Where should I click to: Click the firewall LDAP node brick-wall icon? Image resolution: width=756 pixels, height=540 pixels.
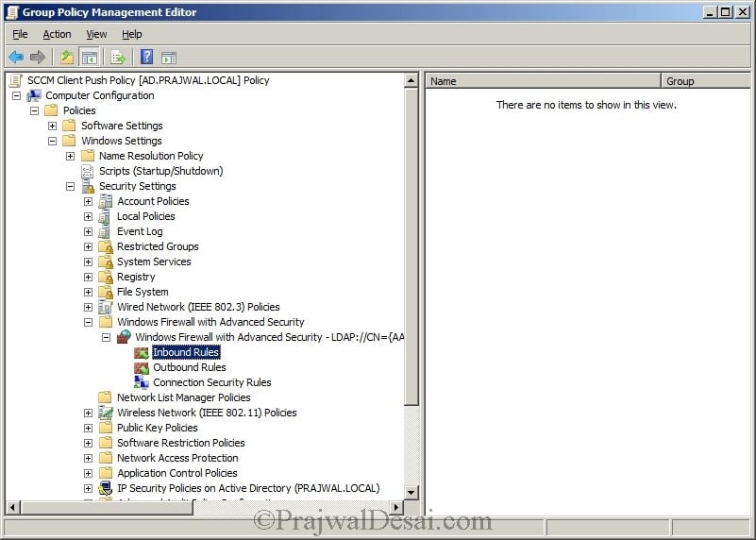coord(124,336)
